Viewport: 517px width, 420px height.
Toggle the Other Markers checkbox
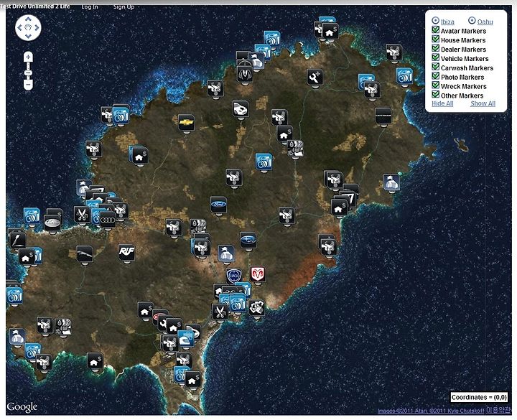436,95
